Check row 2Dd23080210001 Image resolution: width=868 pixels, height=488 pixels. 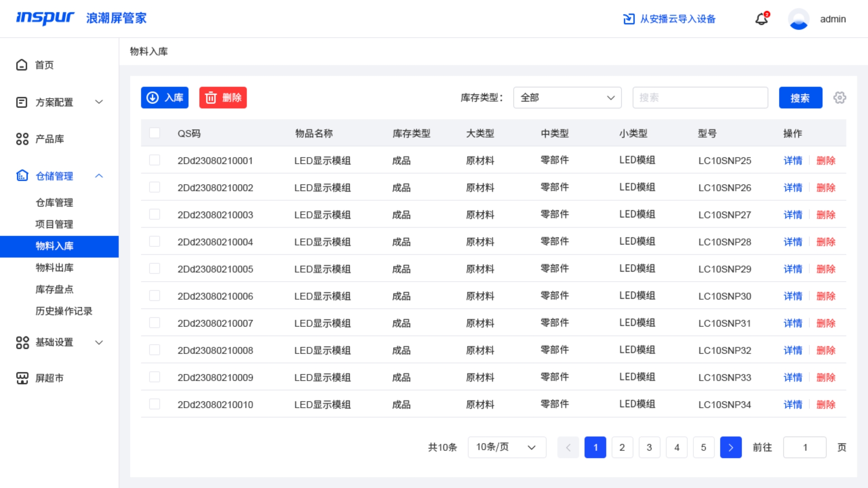(155, 160)
